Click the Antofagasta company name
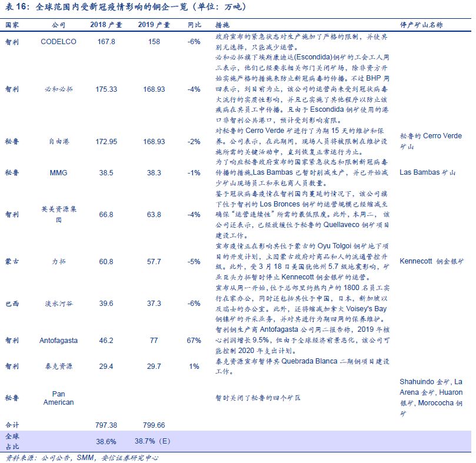This screenshot has height=463, width=476. click(x=58, y=341)
